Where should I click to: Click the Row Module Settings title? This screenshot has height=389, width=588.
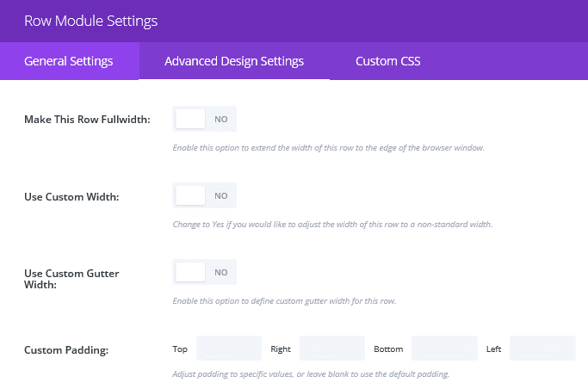(x=90, y=21)
